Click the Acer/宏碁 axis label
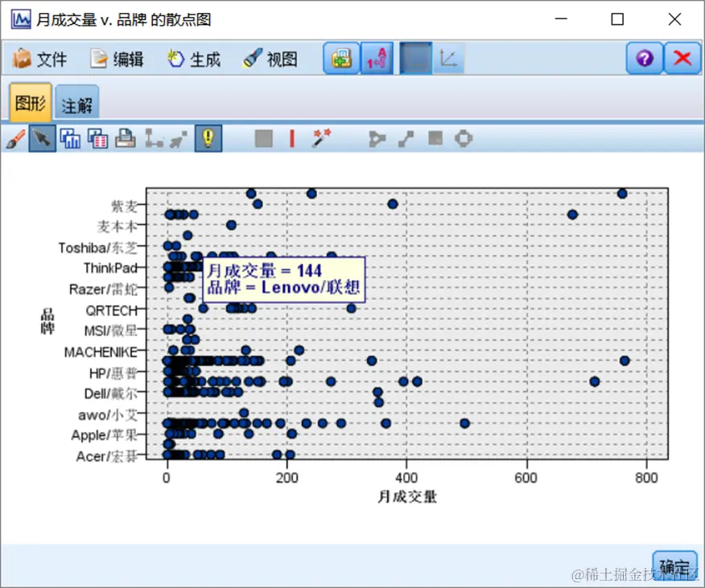The image size is (705, 588). (106, 456)
